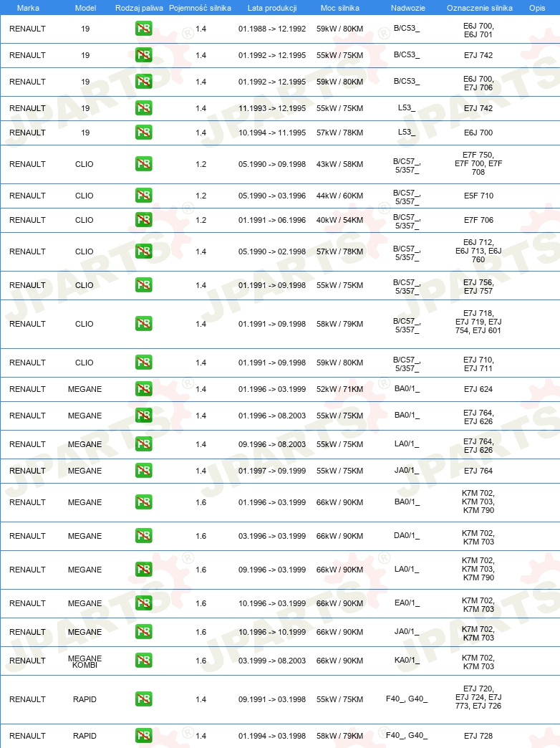Viewport: 560px width, 748px height.
Task: Click fuel icon in the Clio 58kW / 79KM row
Action: click(143, 324)
